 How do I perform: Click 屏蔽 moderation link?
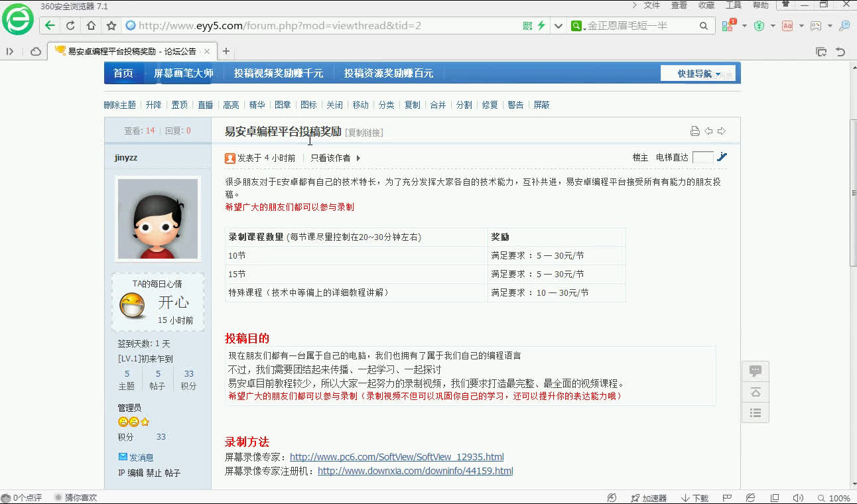coord(542,105)
